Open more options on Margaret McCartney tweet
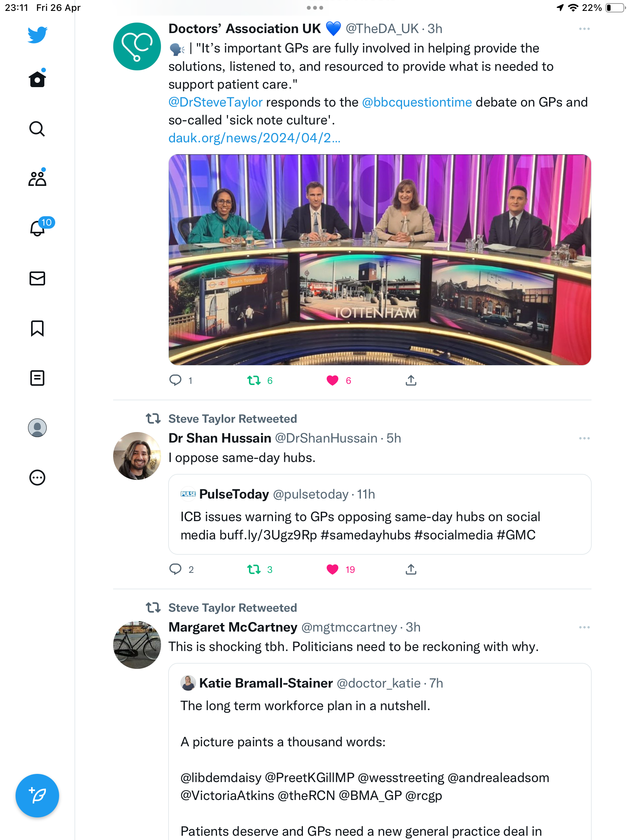The image size is (630, 840). (584, 627)
